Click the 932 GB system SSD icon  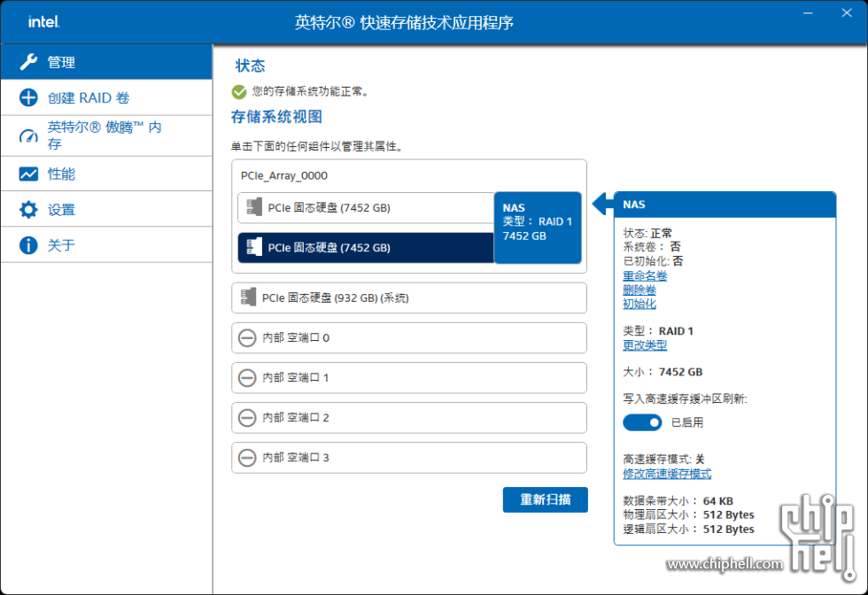248,297
